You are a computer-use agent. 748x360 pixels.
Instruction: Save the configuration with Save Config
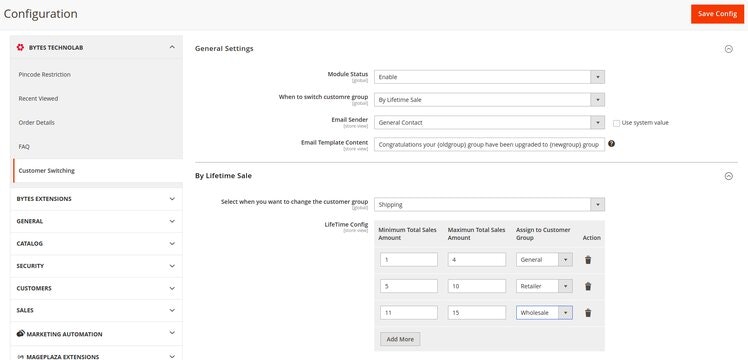(x=717, y=14)
